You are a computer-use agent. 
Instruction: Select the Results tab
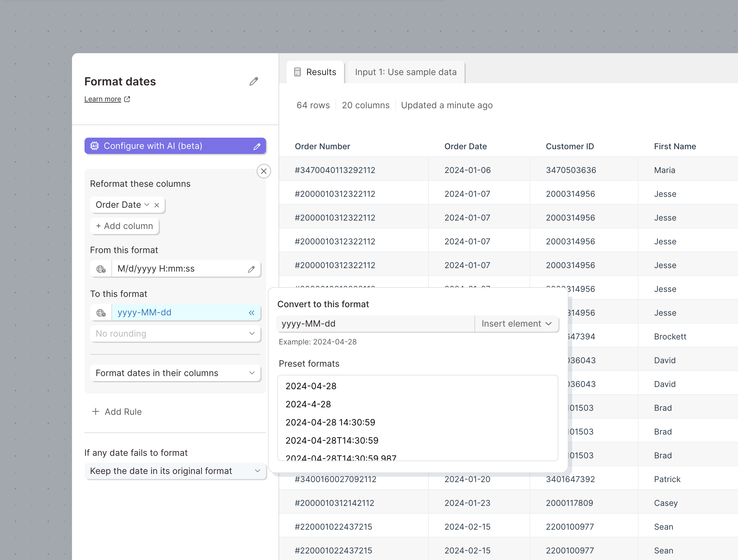pyautogui.click(x=315, y=72)
